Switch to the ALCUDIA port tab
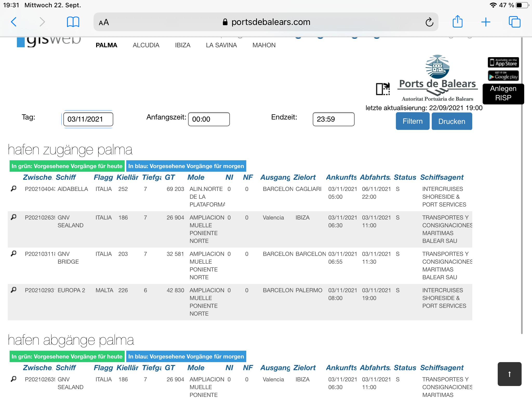This screenshot has width=532, height=399. pyautogui.click(x=146, y=45)
